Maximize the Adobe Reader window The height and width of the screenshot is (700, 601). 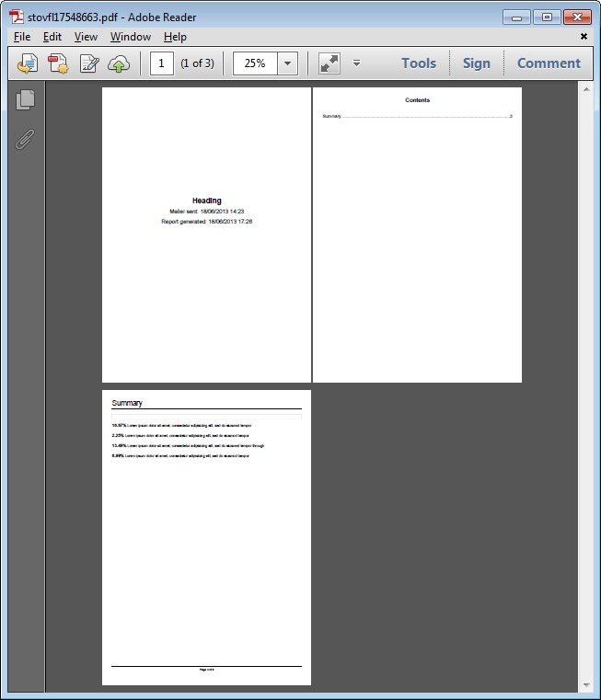click(x=547, y=17)
